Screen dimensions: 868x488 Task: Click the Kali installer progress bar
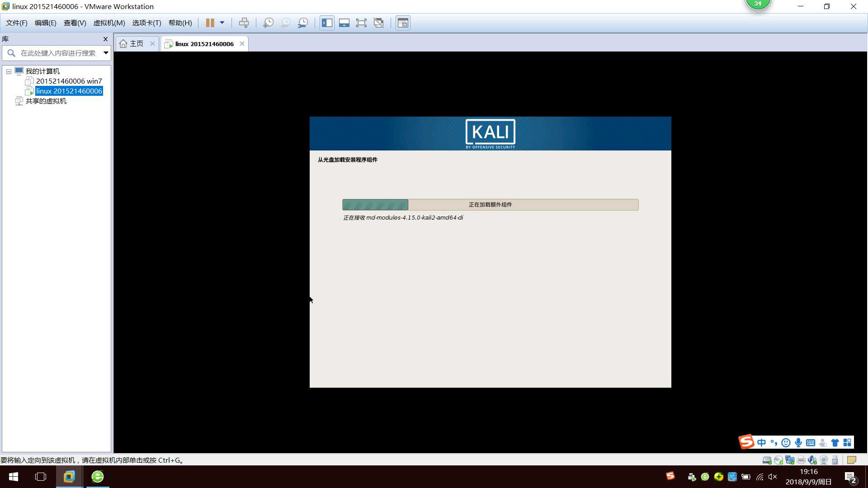click(490, 205)
